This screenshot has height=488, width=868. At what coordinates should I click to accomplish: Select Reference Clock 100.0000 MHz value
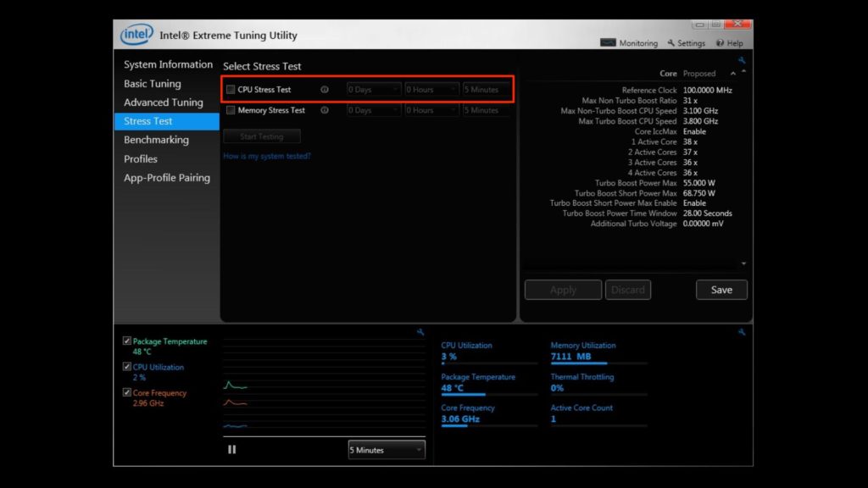(707, 90)
